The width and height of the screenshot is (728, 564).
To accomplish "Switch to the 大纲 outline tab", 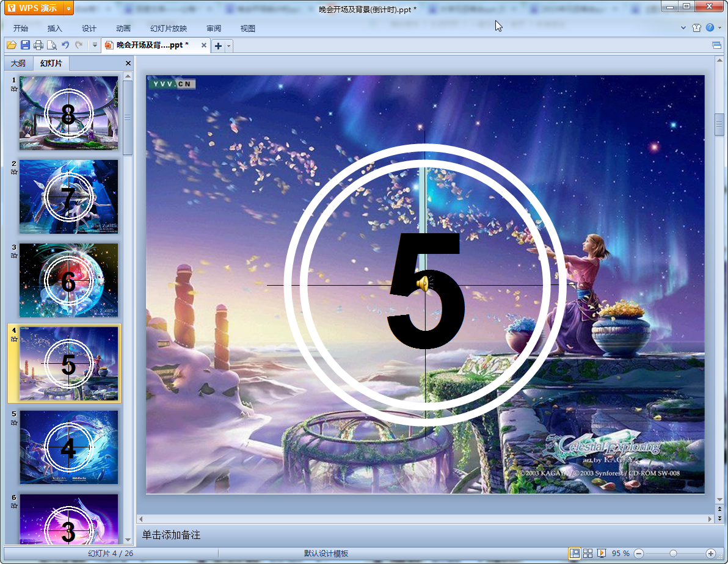I will point(18,63).
